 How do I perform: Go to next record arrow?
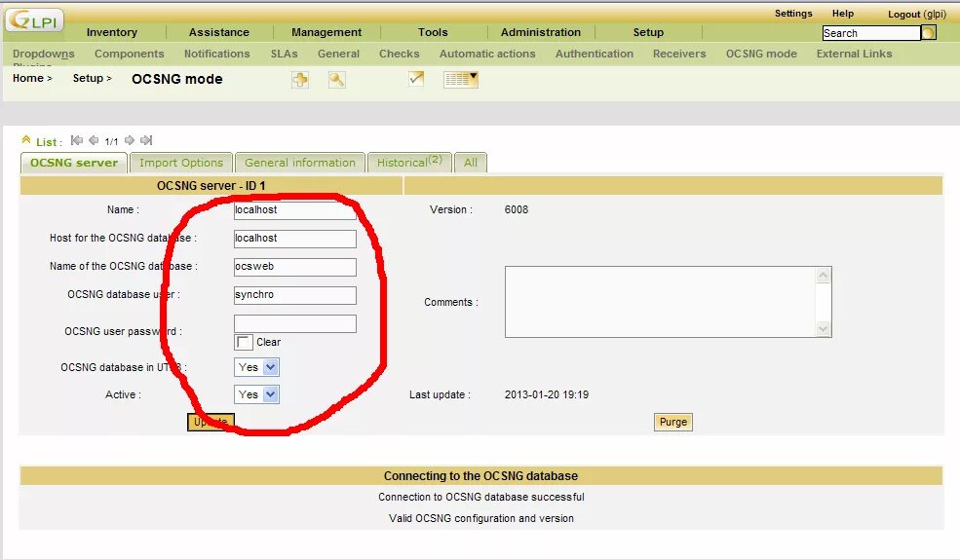(x=130, y=140)
